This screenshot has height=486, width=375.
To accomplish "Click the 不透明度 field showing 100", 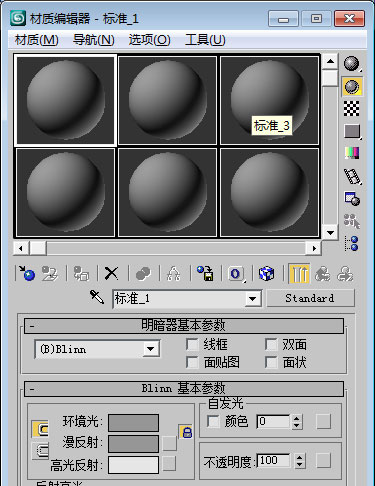I will point(274,461).
